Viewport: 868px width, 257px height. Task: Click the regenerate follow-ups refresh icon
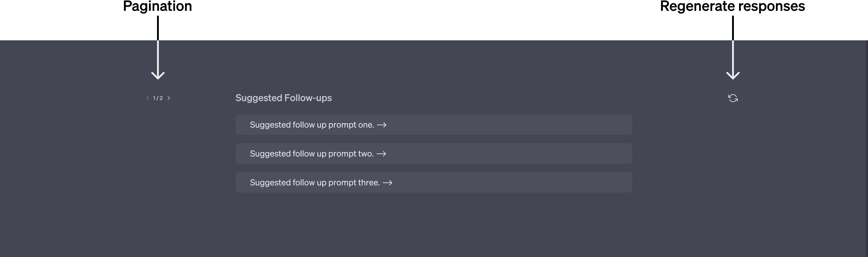click(733, 98)
